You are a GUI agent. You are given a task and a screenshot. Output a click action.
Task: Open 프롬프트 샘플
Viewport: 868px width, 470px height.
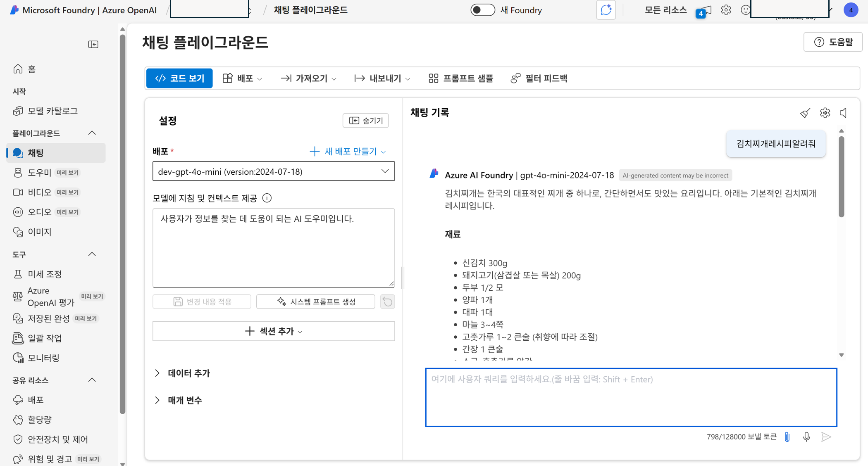coord(461,78)
